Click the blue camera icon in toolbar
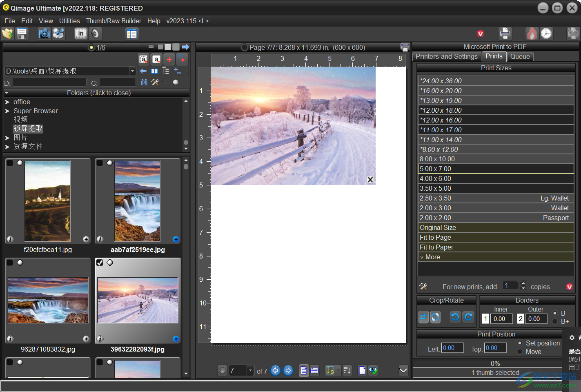Screen dimensions: 581x392 click(x=44, y=33)
